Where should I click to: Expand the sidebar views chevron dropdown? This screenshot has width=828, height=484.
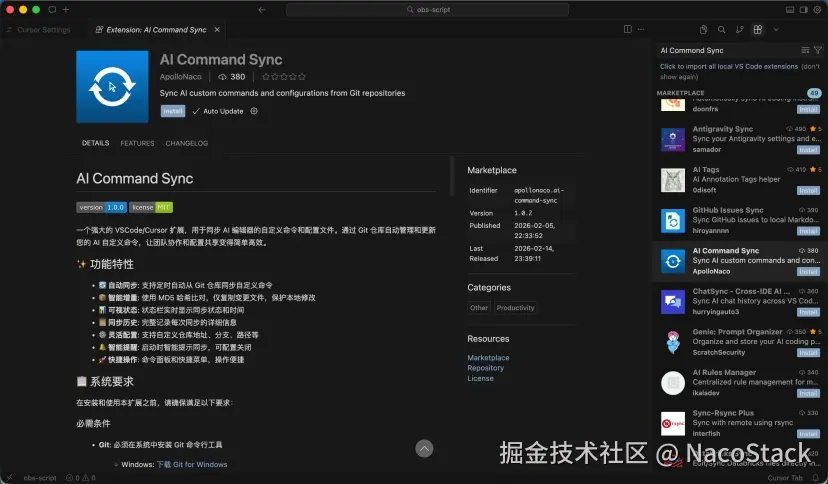(776, 30)
